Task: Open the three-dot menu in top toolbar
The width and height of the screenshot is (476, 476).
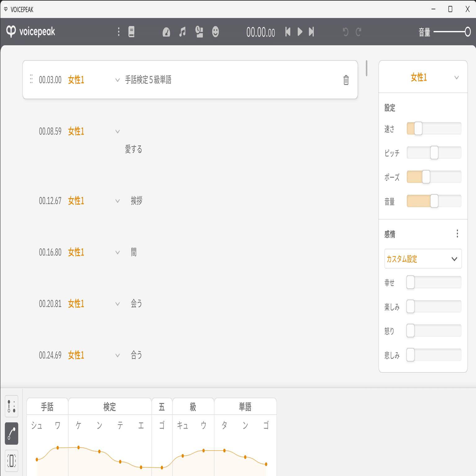Action: [118, 32]
